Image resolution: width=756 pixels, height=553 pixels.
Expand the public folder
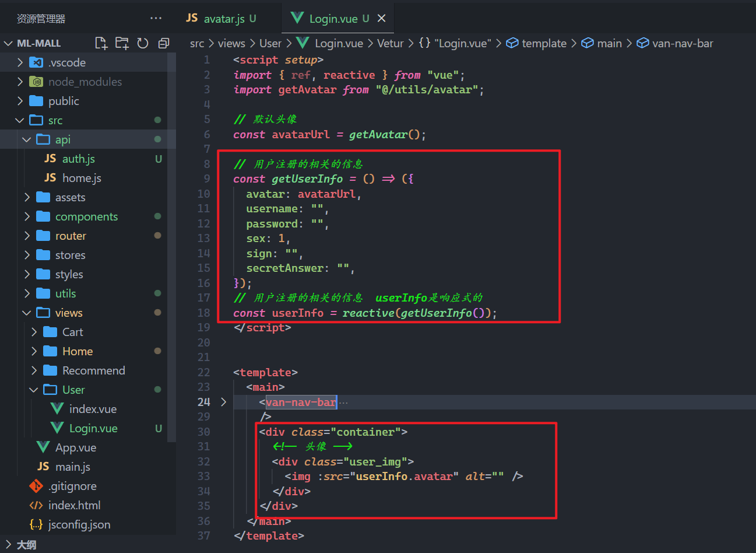pos(20,101)
